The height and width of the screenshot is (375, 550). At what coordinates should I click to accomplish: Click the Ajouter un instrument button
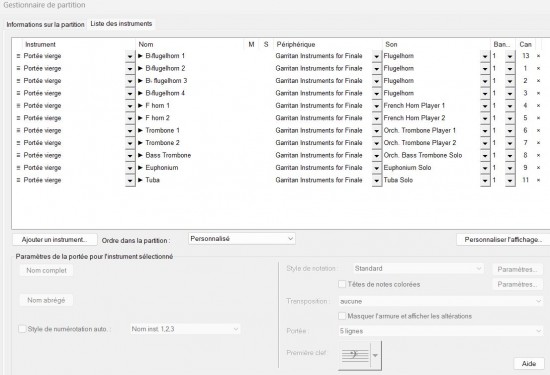tap(54, 240)
